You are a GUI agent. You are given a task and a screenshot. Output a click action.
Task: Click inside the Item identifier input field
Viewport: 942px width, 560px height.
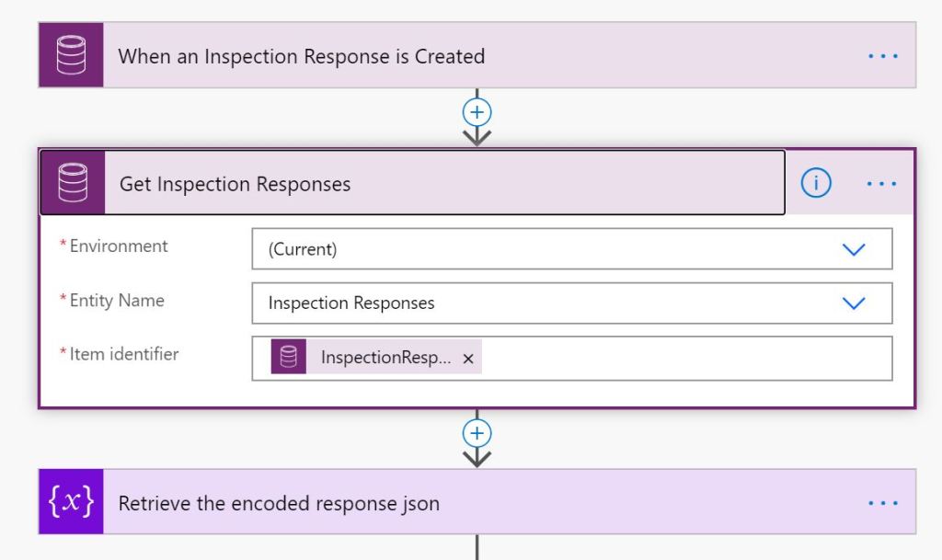coord(681,359)
